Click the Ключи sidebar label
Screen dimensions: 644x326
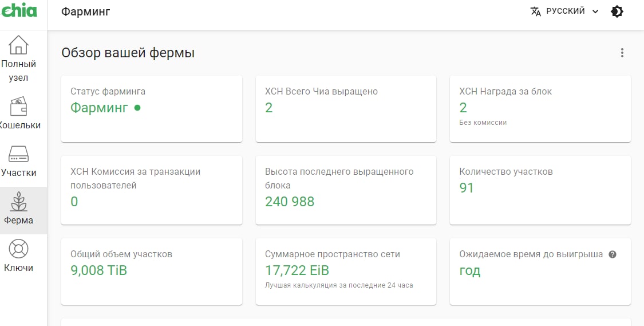(19, 268)
